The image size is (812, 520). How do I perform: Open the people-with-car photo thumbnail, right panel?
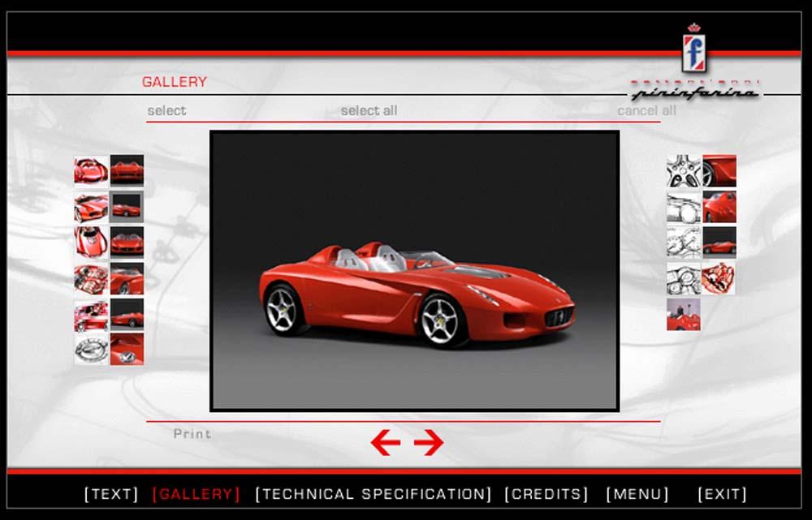click(x=684, y=315)
